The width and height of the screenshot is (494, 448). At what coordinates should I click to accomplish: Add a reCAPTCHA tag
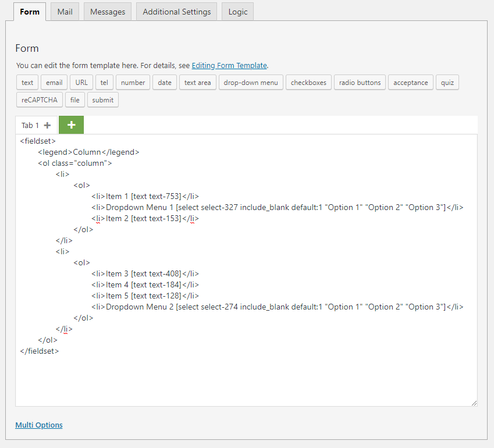(x=40, y=99)
